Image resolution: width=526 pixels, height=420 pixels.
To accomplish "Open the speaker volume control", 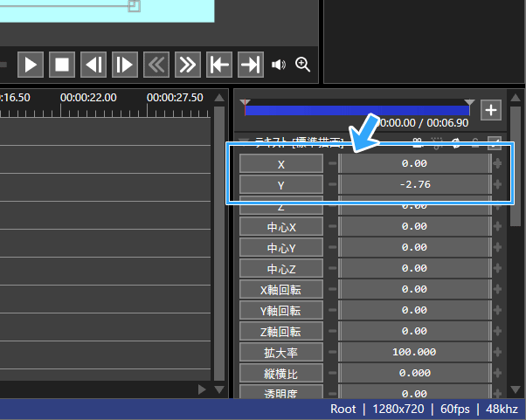I will [x=279, y=65].
